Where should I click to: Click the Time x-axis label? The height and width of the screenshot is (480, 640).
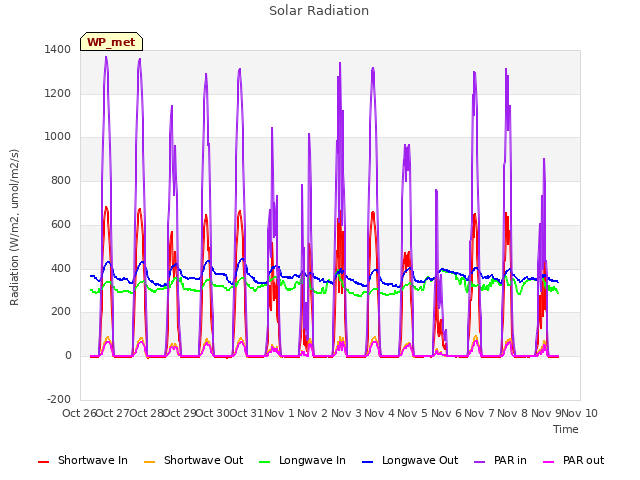click(x=566, y=429)
